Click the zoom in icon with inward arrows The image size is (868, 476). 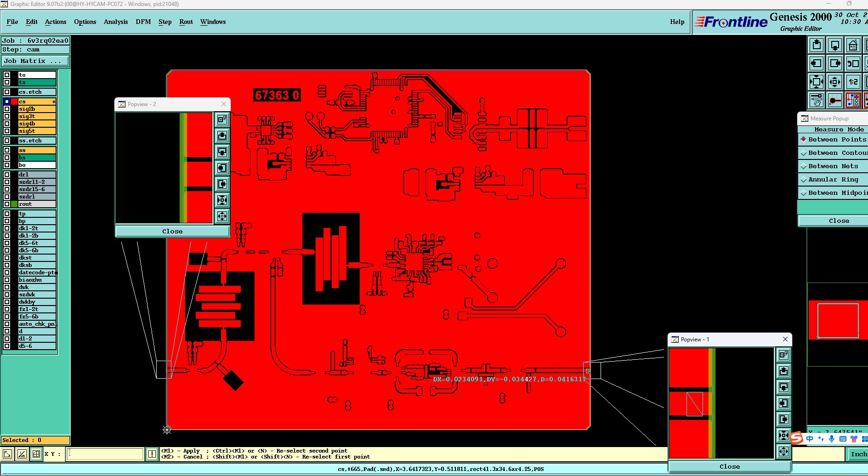tap(817, 82)
